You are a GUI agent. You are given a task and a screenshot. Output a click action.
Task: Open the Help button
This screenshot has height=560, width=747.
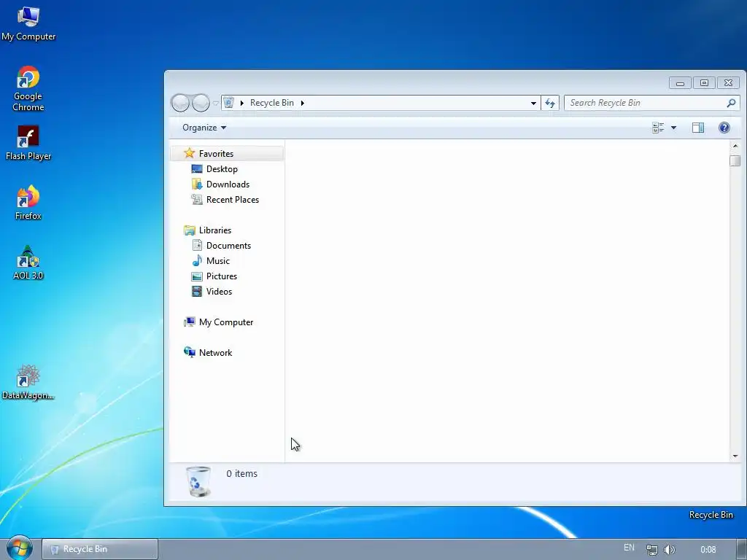[x=724, y=128]
